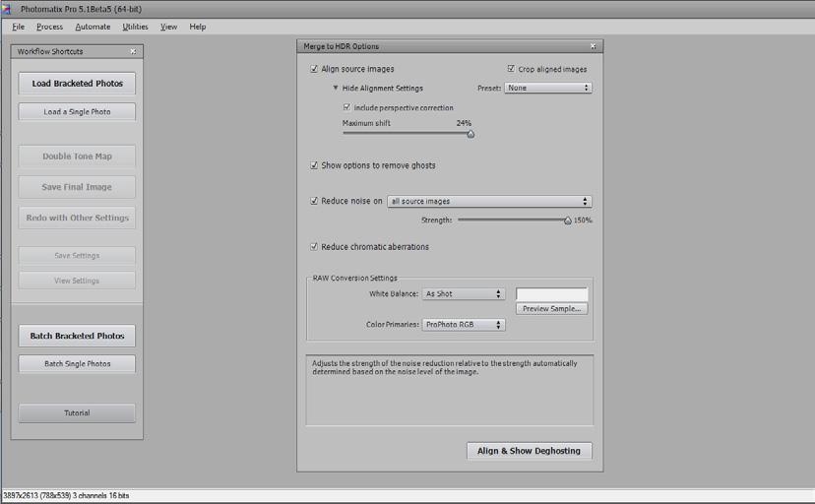Toggle Align source images checkbox
The height and width of the screenshot is (504, 815).
(x=314, y=69)
